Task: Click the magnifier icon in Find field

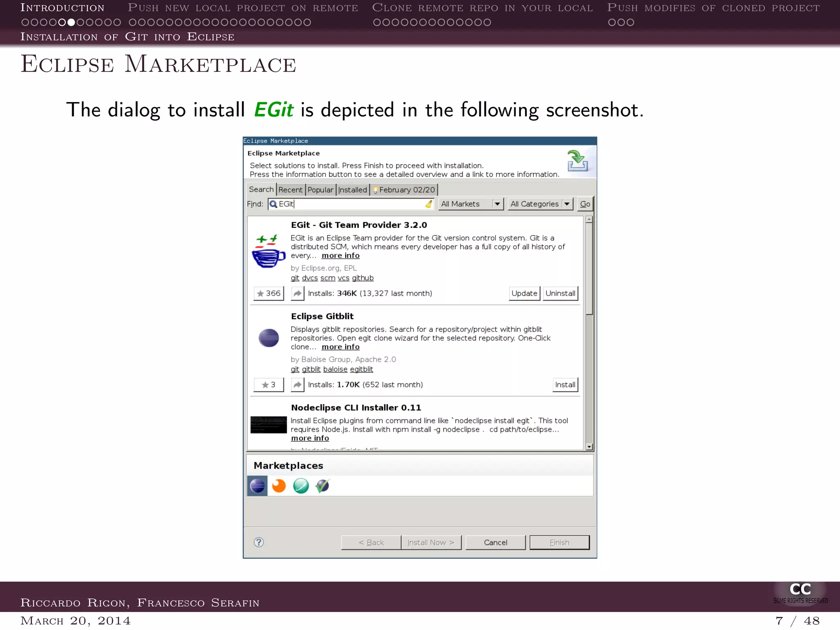Action: click(x=273, y=204)
